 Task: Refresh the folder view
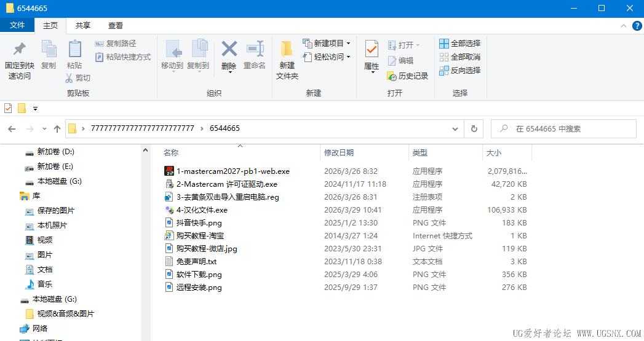(x=474, y=129)
